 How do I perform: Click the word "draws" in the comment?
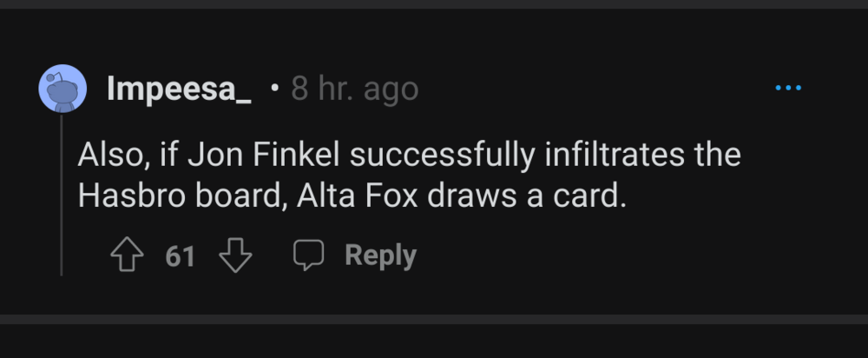coord(484,196)
